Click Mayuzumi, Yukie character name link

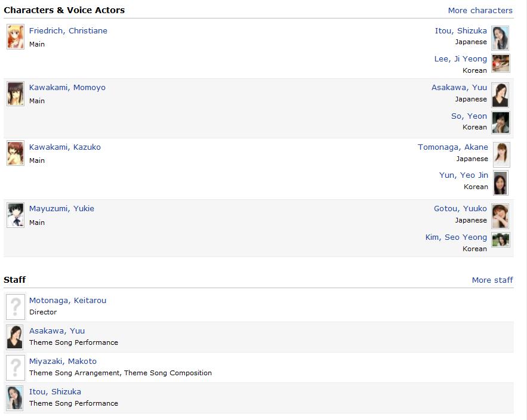tap(61, 208)
